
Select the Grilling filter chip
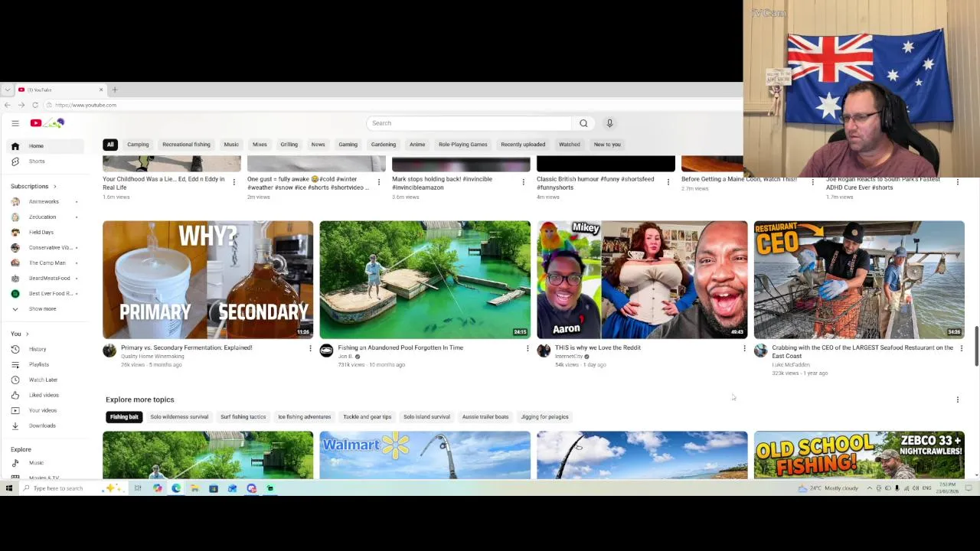(x=289, y=145)
